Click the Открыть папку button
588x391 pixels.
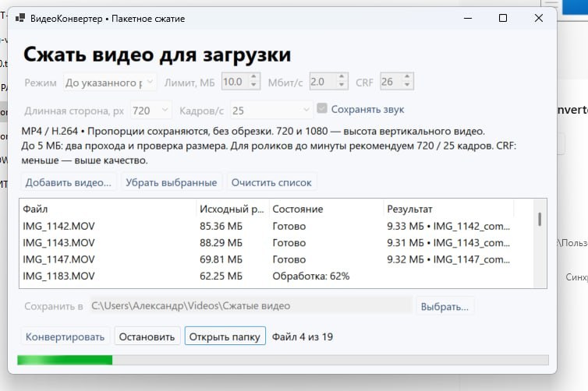coord(225,336)
